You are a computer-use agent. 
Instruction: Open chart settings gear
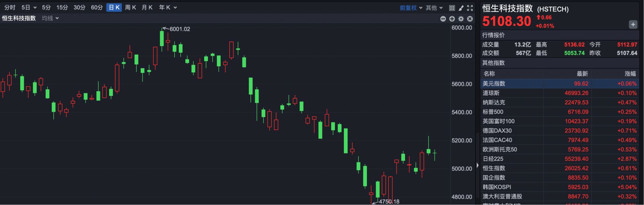tap(461, 19)
